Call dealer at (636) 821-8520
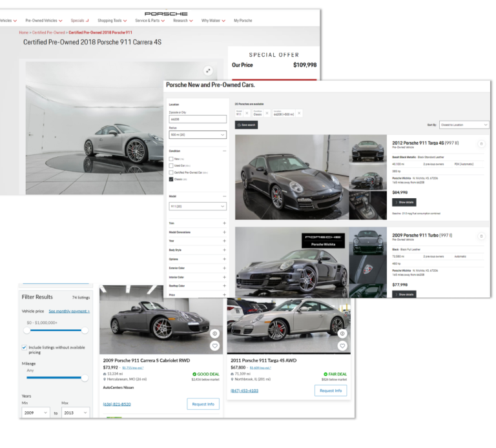The width and height of the screenshot is (496, 448). [x=117, y=404]
